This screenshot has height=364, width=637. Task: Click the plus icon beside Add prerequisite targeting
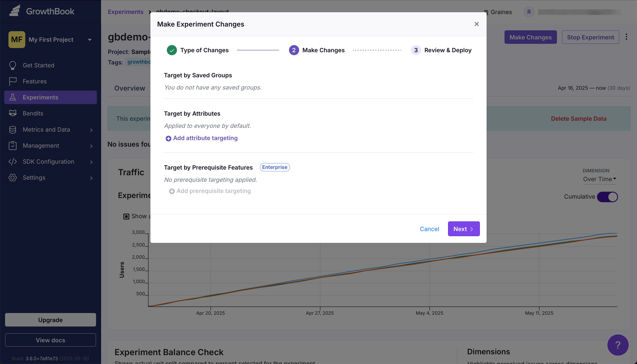click(172, 191)
